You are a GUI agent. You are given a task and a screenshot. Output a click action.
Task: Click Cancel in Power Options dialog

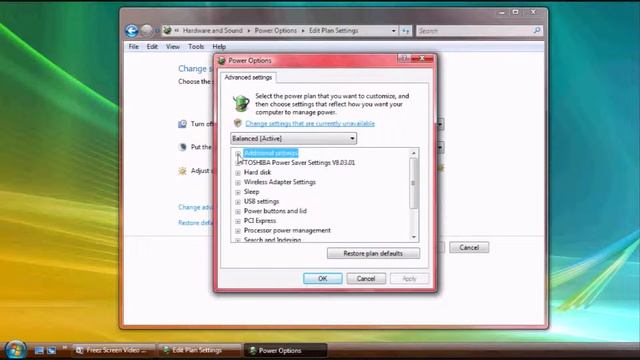(x=366, y=279)
